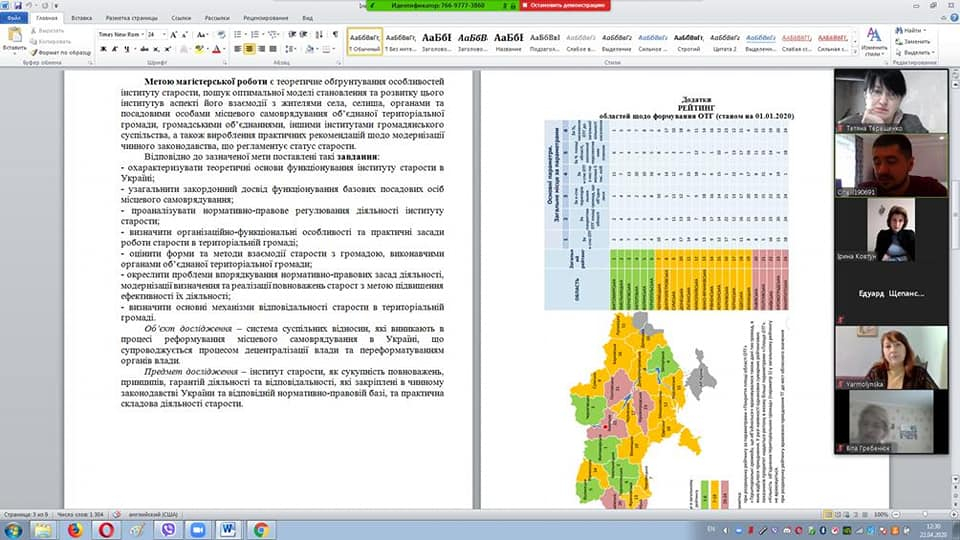
Task: Click the bulleted list icon
Action: click(240, 33)
